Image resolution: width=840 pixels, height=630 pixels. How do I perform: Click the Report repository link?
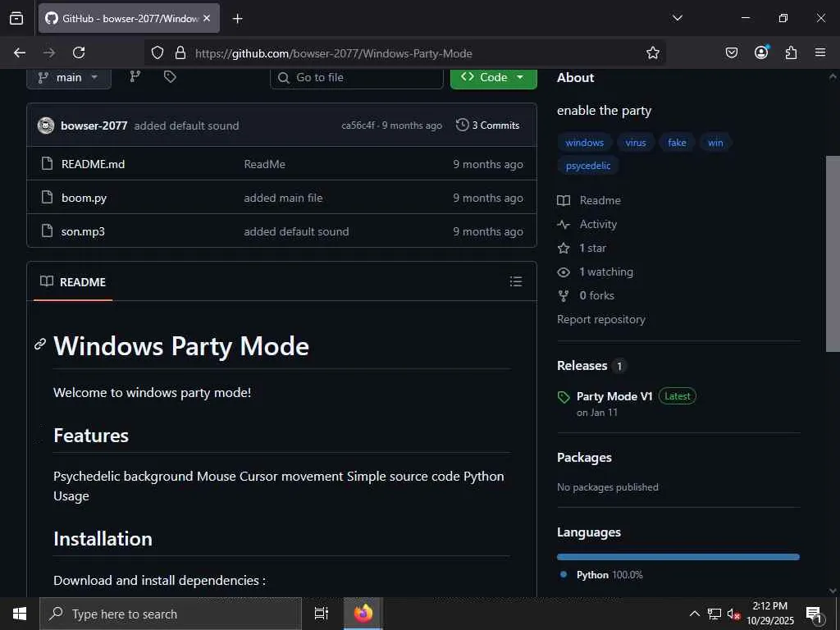[601, 319]
